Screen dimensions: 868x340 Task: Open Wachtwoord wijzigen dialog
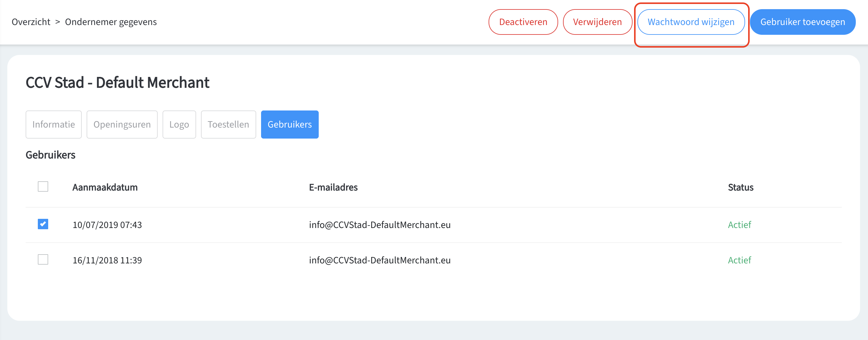(x=691, y=22)
